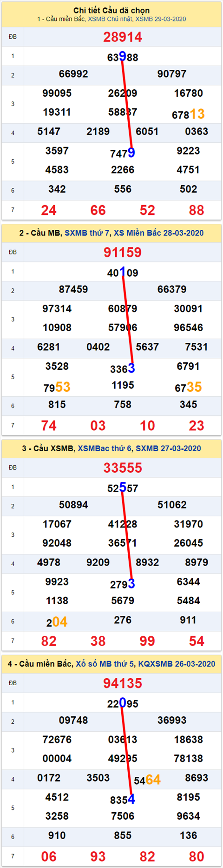Screen dimensions: 223x868
Task: Click third prize number 78138
Action: pyautogui.click(x=188, y=758)
